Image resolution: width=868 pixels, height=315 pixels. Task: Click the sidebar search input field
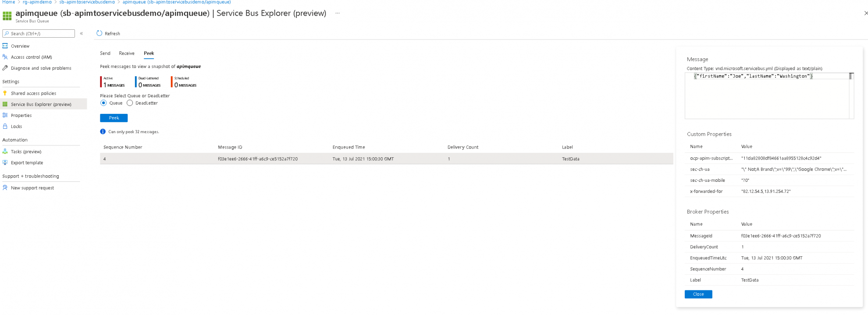pyautogui.click(x=39, y=34)
